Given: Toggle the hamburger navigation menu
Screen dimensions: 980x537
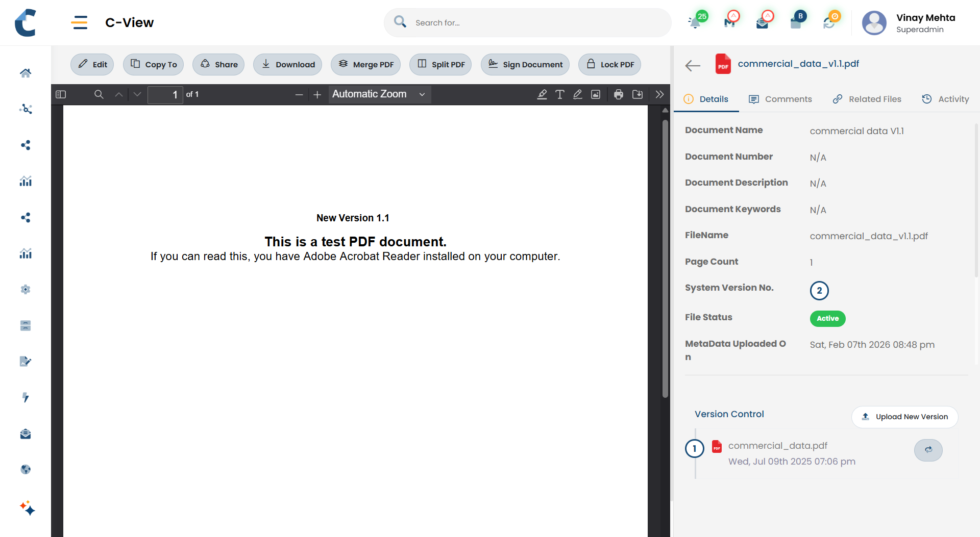Looking at the screenshot, I should tap(79, 22).
